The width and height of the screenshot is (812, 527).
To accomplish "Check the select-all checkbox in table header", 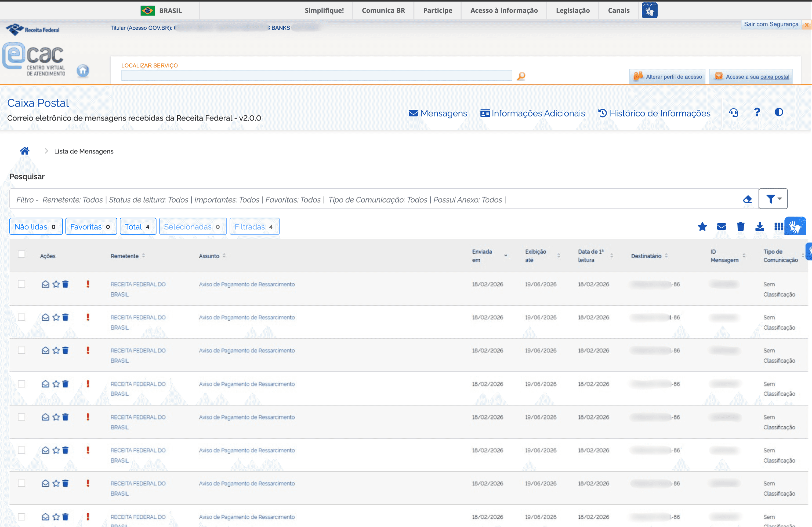I will [x=21, y=254].
